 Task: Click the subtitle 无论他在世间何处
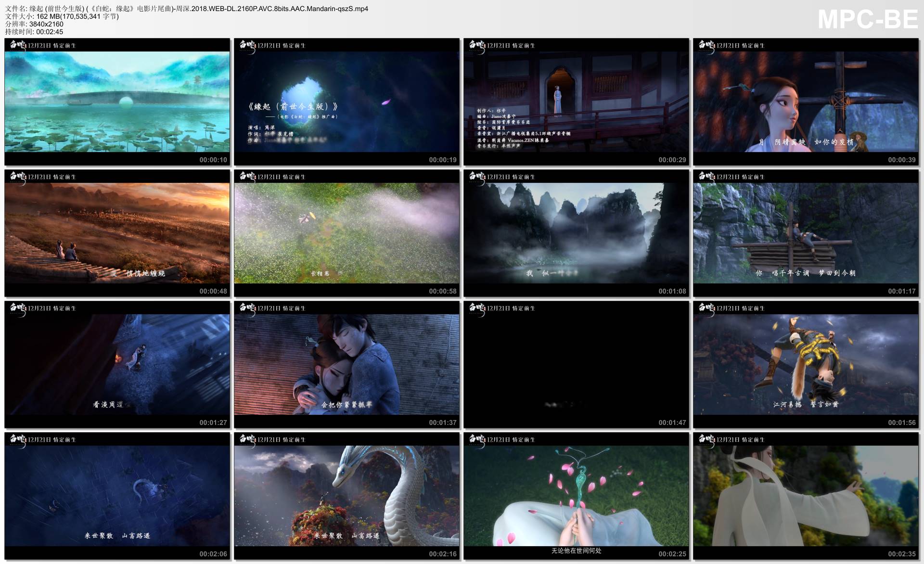(576, 551)
